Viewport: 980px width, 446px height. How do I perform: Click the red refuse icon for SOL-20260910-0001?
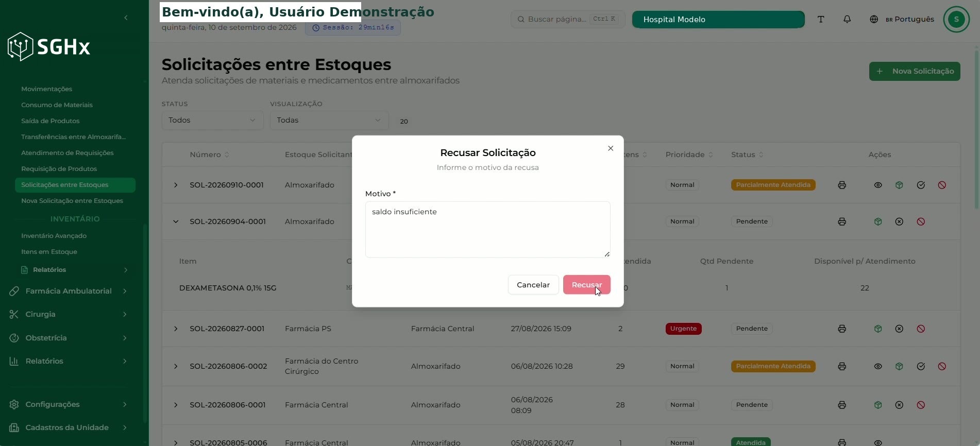(942, 185)
